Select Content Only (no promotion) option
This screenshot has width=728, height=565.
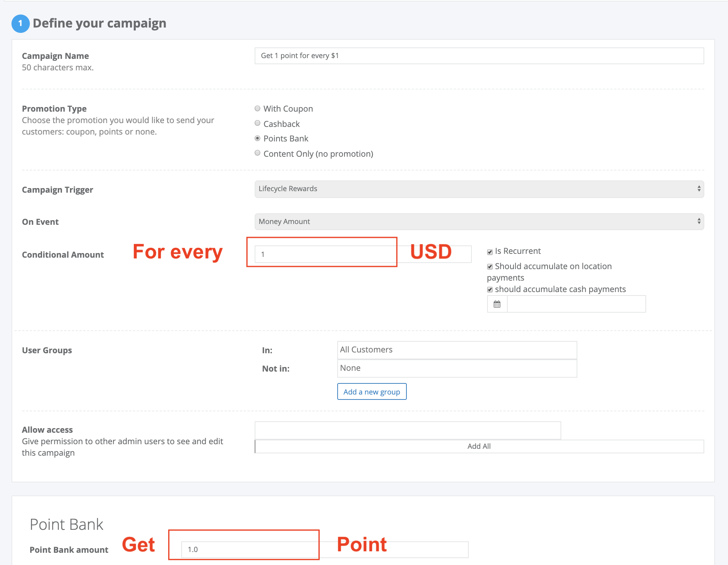(258, 153)
